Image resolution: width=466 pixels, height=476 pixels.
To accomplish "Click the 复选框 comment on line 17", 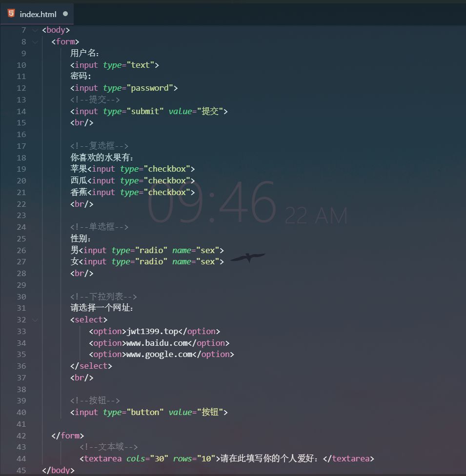I will 99,146.
